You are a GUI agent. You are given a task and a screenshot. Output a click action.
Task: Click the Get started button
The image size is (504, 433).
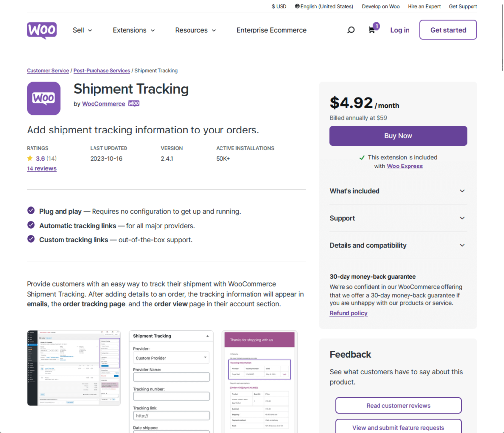click(x=448, y=30)
